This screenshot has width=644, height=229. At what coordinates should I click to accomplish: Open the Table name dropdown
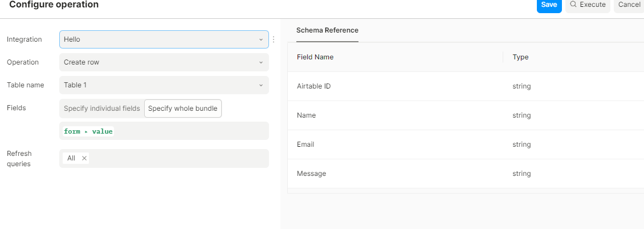[164, 85]
